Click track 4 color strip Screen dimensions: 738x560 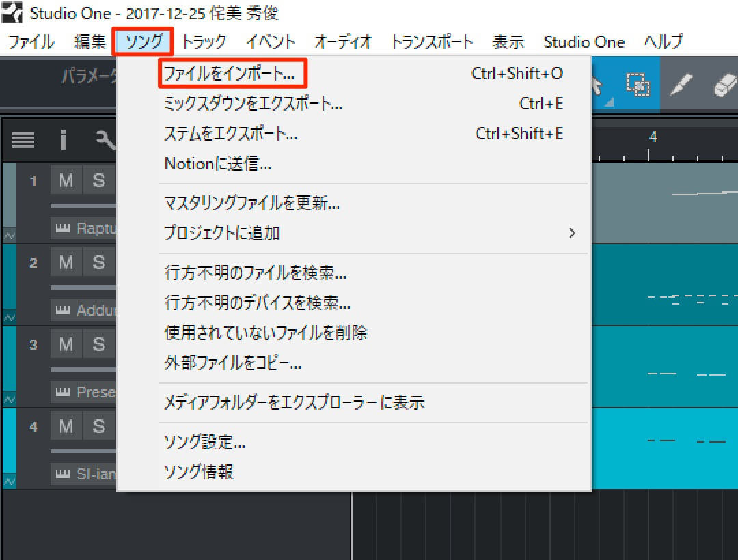point(10,441)
